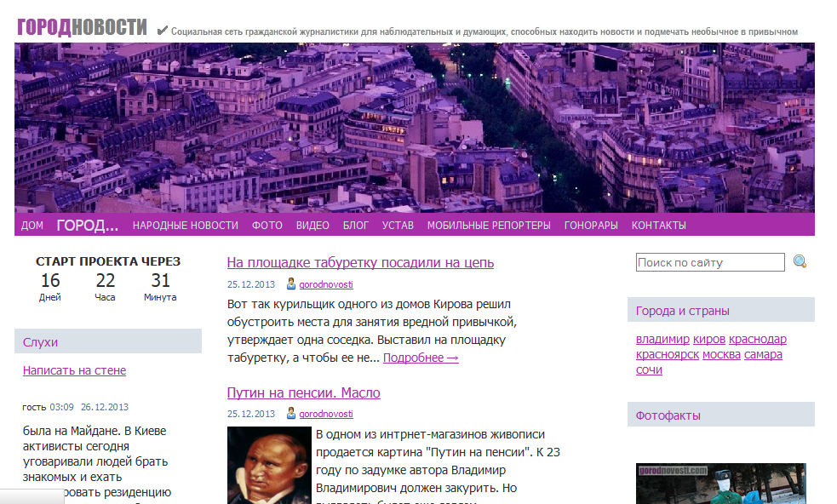Screen dimensions: 837x504
Task: Click the date 26.12.2013 in Слухи
Action: tap(105, 407)
